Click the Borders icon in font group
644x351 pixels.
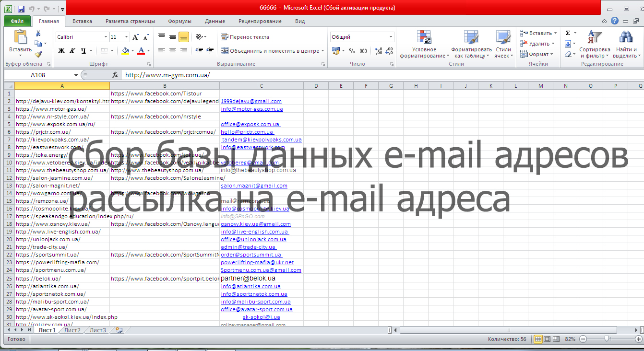click(104, 51)
